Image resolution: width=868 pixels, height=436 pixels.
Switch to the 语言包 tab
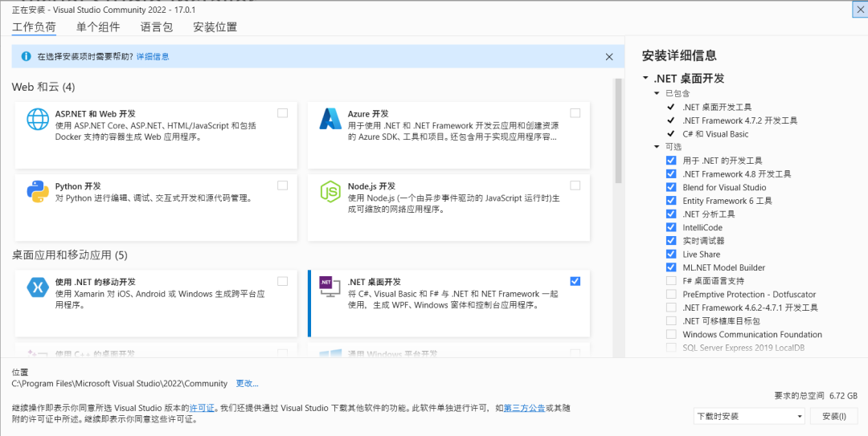(x=157, y=26)
